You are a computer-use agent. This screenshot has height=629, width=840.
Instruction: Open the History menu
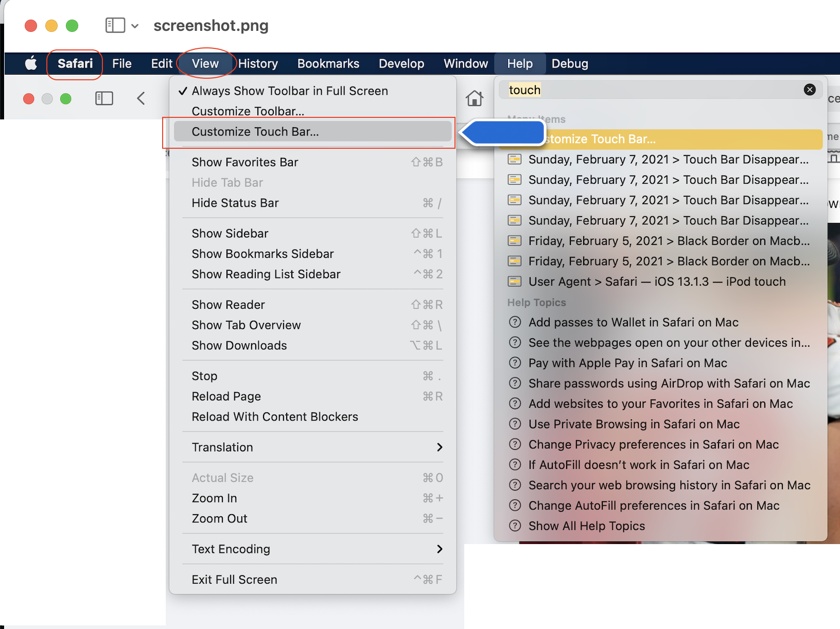258,63
